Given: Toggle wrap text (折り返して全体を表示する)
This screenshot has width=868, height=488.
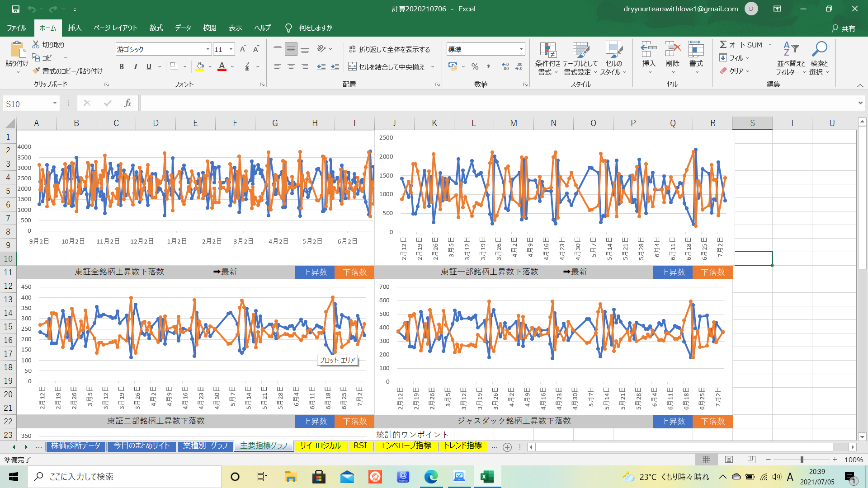Looking at the screenshot, I should [x=389, y=49].
